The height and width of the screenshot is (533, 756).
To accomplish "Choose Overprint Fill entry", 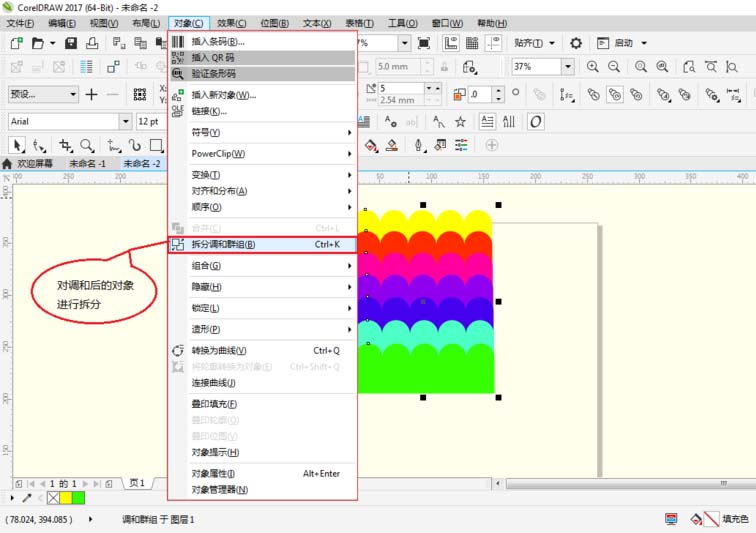I will click(263, 404).
